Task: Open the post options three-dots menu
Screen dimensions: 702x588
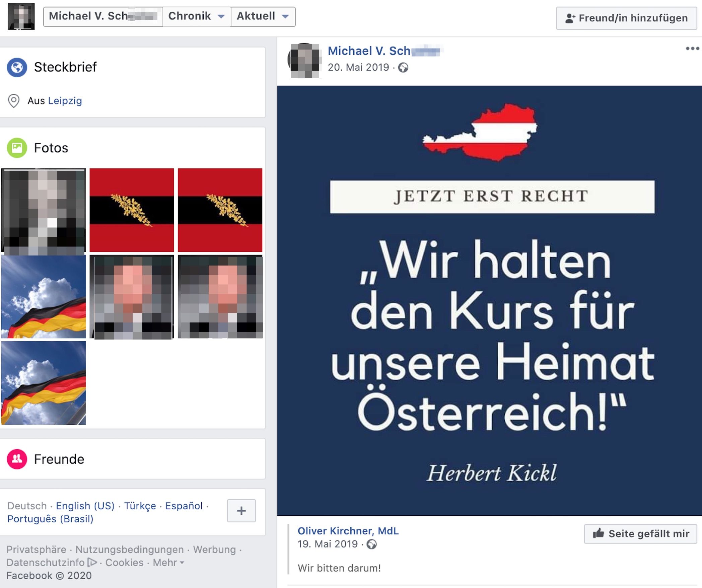Action: tap(692, 49)
